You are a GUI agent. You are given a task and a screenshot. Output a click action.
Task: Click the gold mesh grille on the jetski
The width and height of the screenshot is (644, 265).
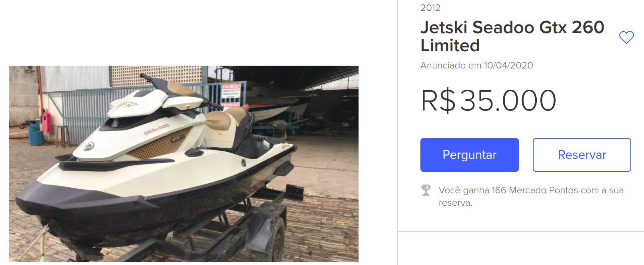click(159, 144)
